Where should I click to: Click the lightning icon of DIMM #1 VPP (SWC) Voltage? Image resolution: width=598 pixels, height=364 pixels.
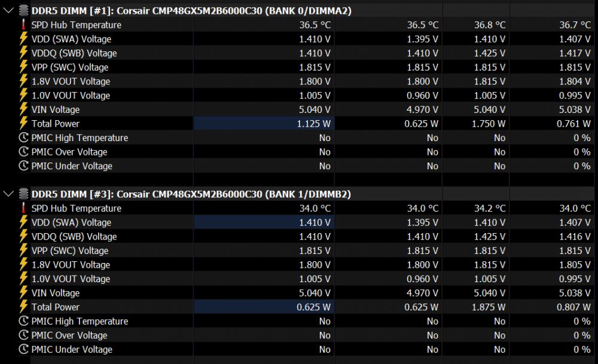click(x=24, y=67)
